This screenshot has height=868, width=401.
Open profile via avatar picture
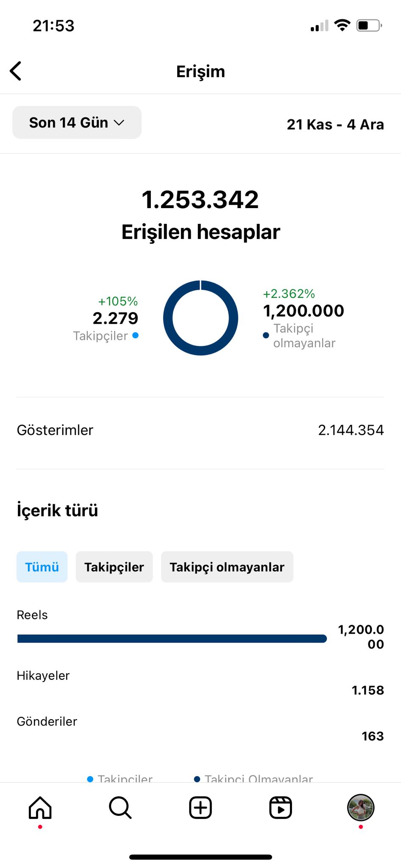361,808
